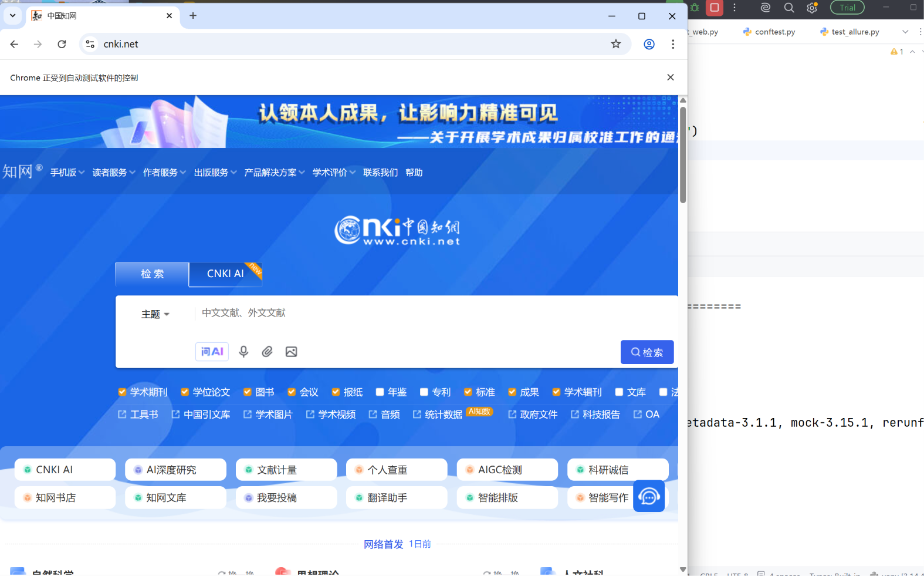The height and width of the screenshot is (576, 924).
Task: Toggle the 报纸 checkbox
Action: pyautogui.click(x=336, y=392)
